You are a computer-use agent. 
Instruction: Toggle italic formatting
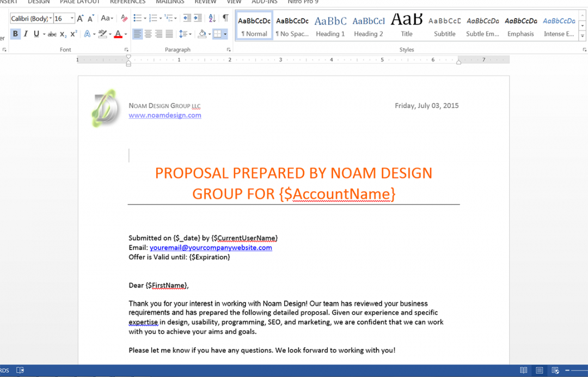(26, 34)
